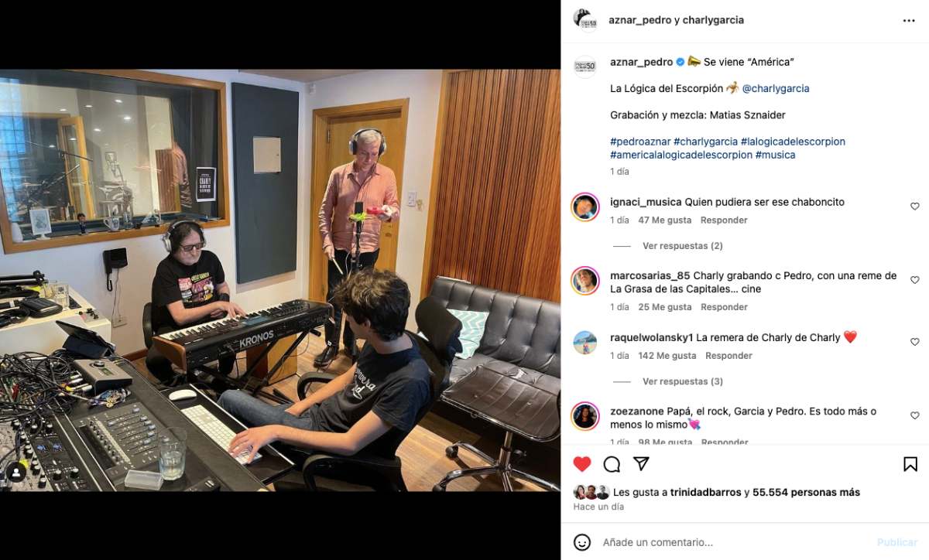Click the Publicar button

tap(896, 542)
